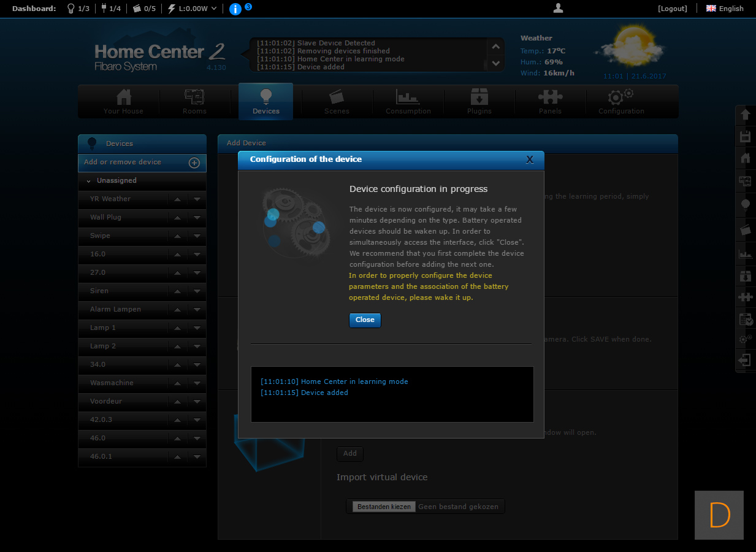Move Wasmachine down with arrow
Viewport: 756px width, 552px height.
click(197, 383)
